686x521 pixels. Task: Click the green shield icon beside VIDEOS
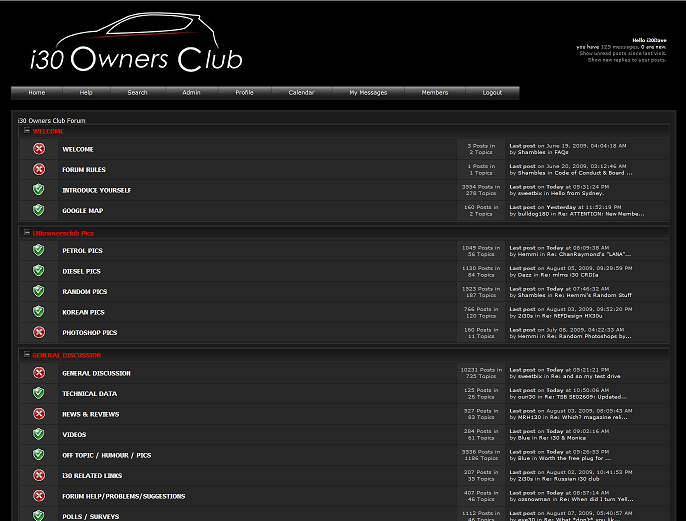point(38,434)
